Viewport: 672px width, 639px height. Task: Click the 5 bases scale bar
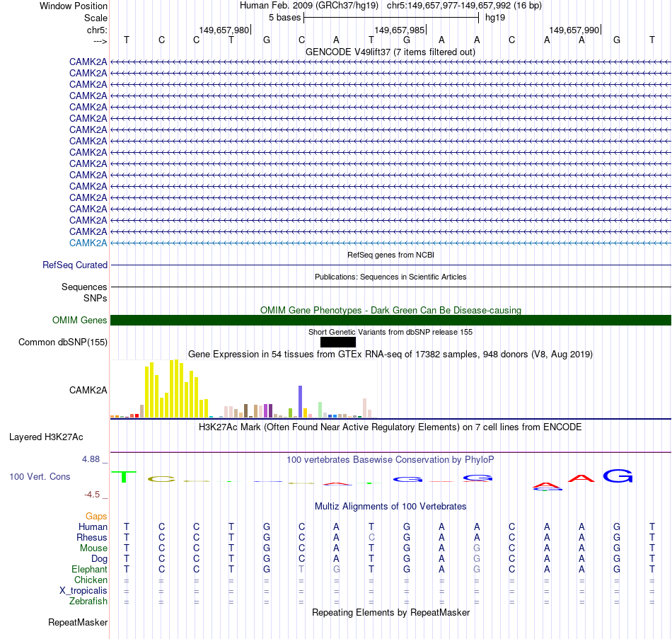(391, 18)
